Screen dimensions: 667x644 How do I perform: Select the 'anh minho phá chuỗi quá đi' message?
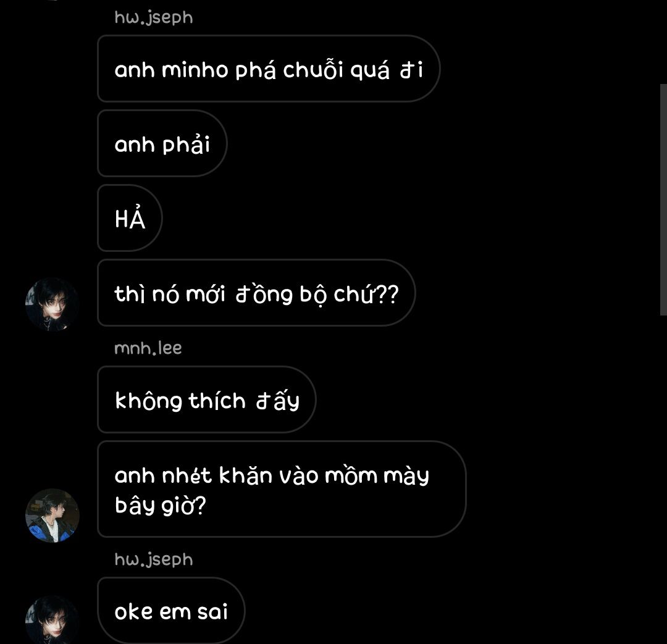click(269, 69)
